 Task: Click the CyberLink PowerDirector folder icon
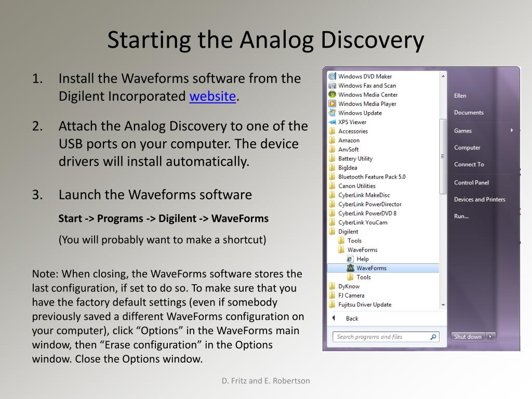coord(332,204)
